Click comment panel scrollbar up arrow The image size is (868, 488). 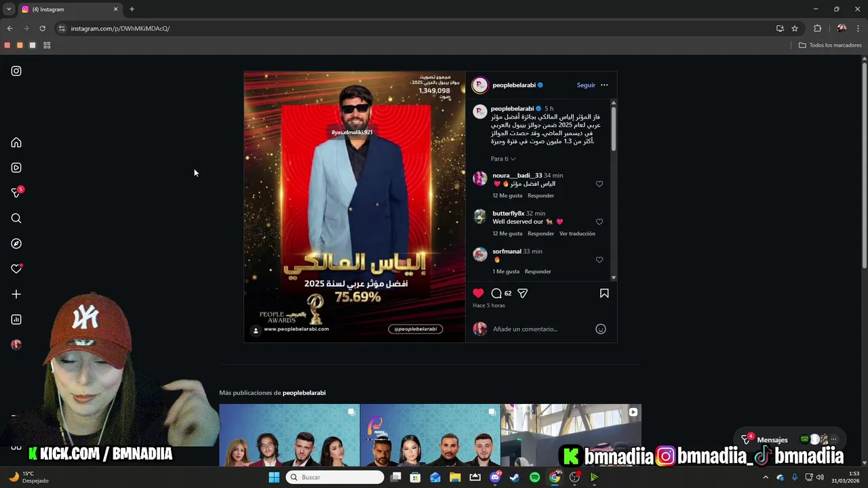click(x=614, y=103)
